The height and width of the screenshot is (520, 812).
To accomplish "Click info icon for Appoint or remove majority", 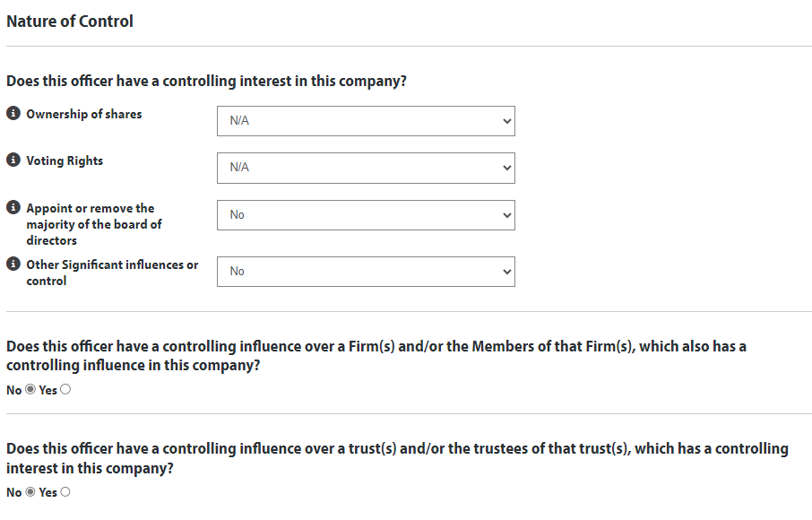I will coord(13,208).
